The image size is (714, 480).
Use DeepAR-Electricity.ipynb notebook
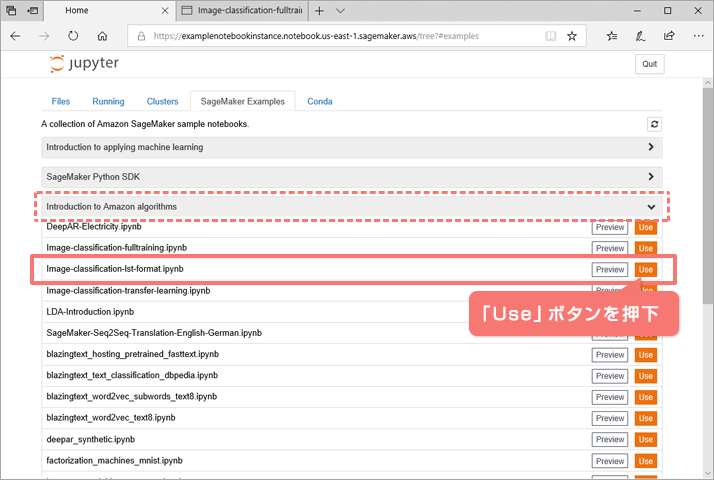click(646, 227)
